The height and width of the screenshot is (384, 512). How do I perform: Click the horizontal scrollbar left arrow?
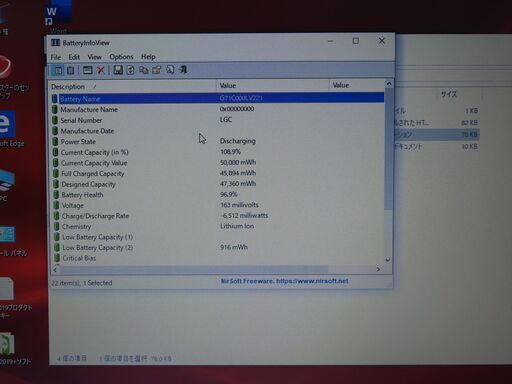(55, 269)
